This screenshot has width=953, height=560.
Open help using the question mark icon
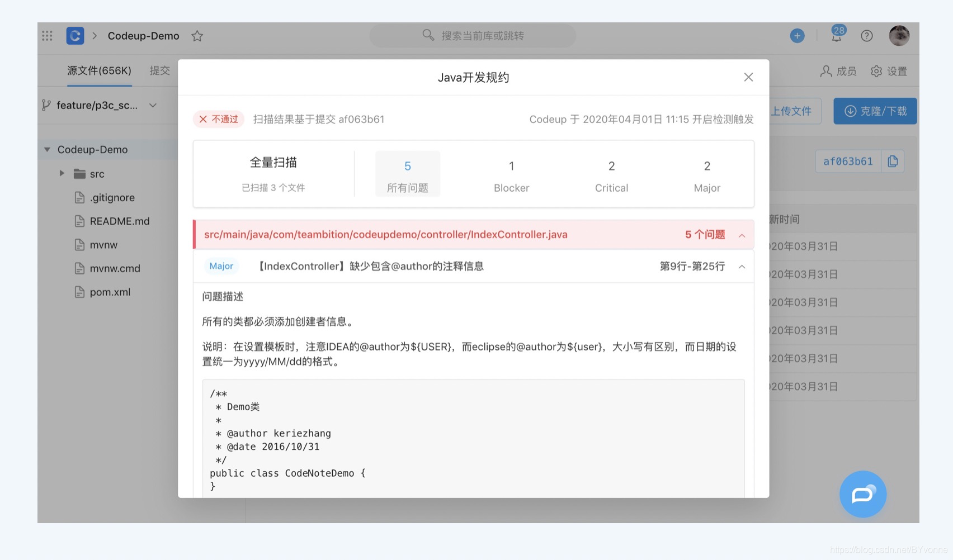click(x=867, y=35)
